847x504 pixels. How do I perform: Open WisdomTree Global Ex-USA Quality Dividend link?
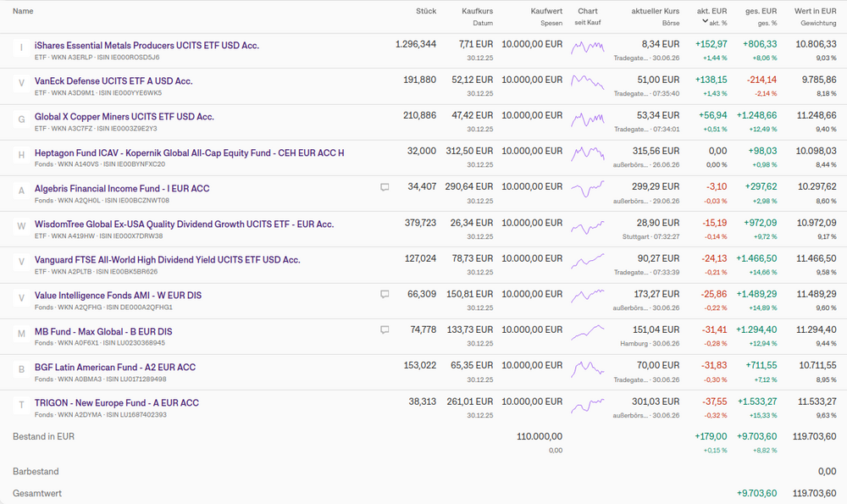(184, 224)
